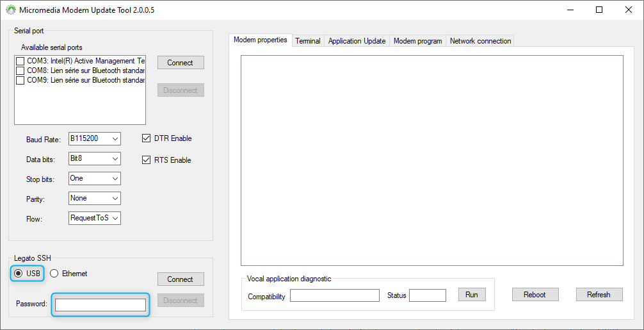Open the Data bits dropdown

[95, 158]
